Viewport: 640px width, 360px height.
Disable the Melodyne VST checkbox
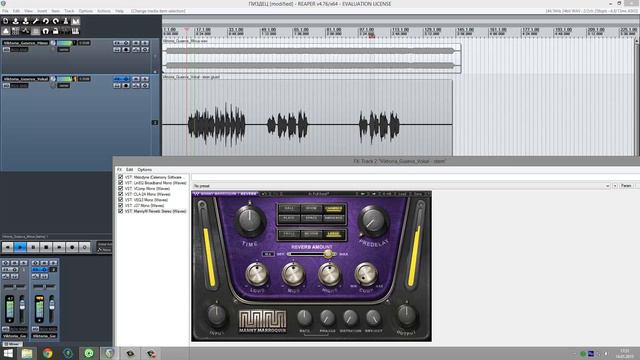tap(120, 177)
